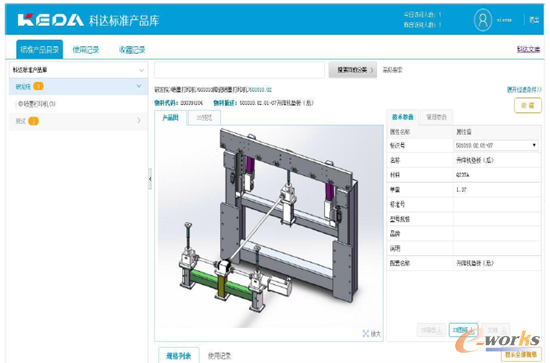The width and height of the screenshot is (550, 363).
Task: Click the KEDA logo in the header
Action: click(51, 20)
